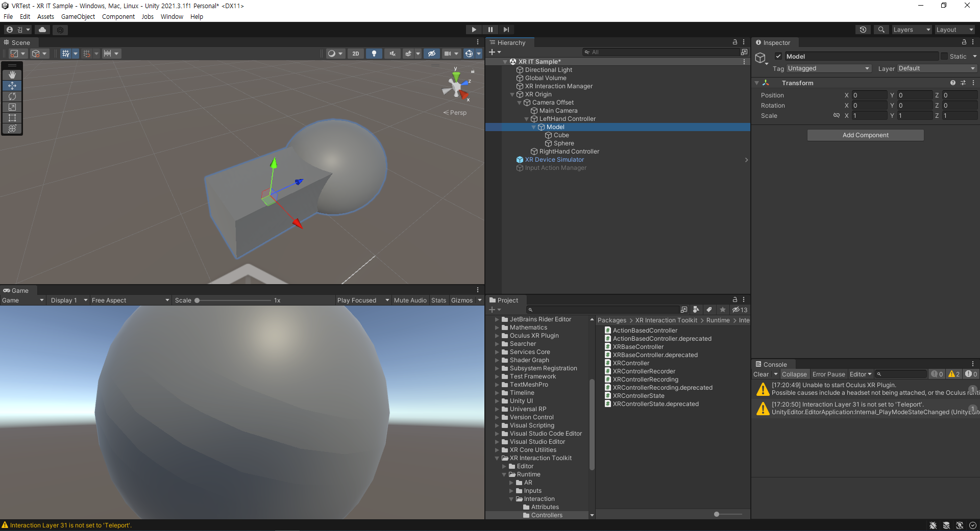Collapse the LeftHand Controller node
This screenshot has width=980, height=531.
coord(527,119)
